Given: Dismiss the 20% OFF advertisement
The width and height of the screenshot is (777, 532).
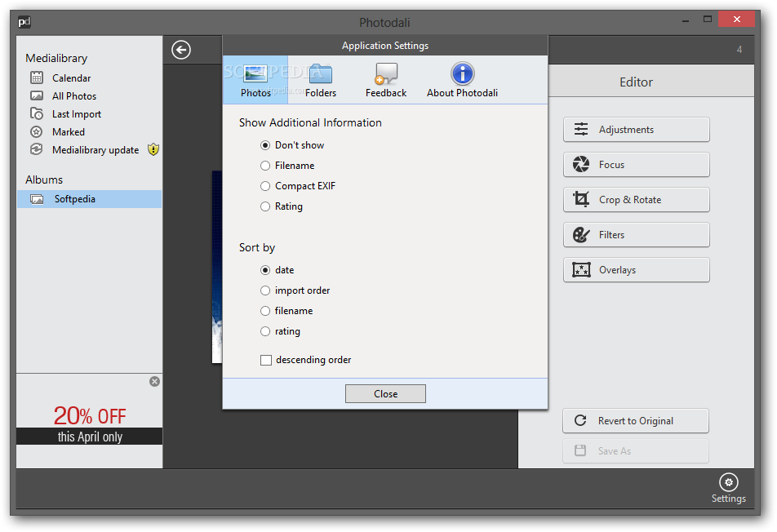Looking at the screenshot, I should 154,381.
